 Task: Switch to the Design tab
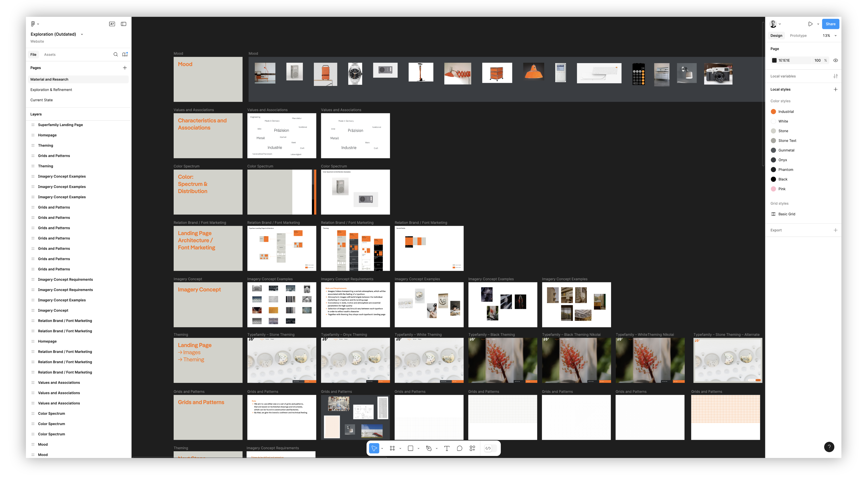(776, 35)
